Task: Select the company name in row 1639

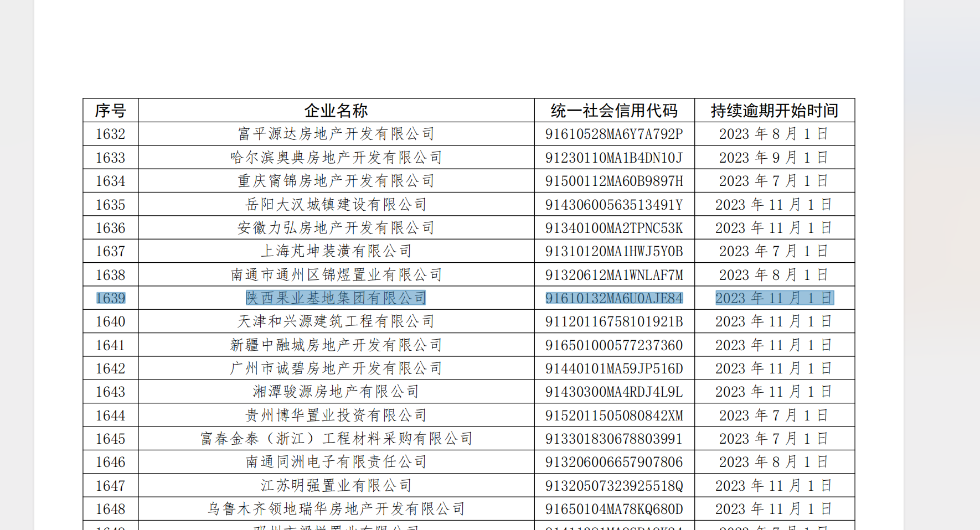Action: tap(336, 298)
